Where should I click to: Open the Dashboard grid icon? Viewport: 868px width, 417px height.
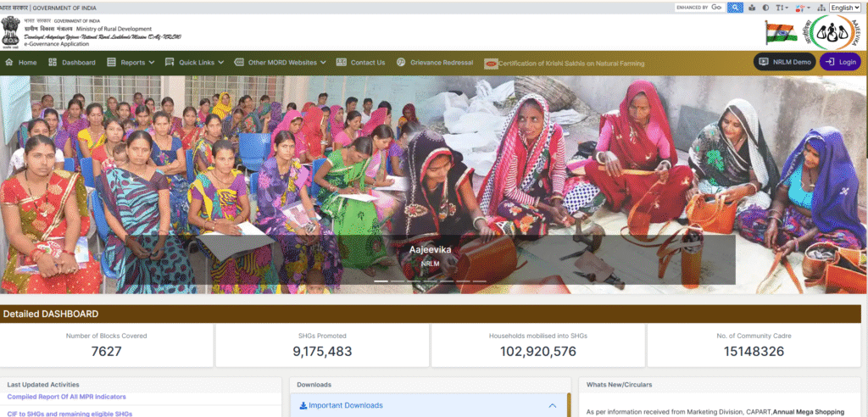pyautogui.click(x=53, y=63)
